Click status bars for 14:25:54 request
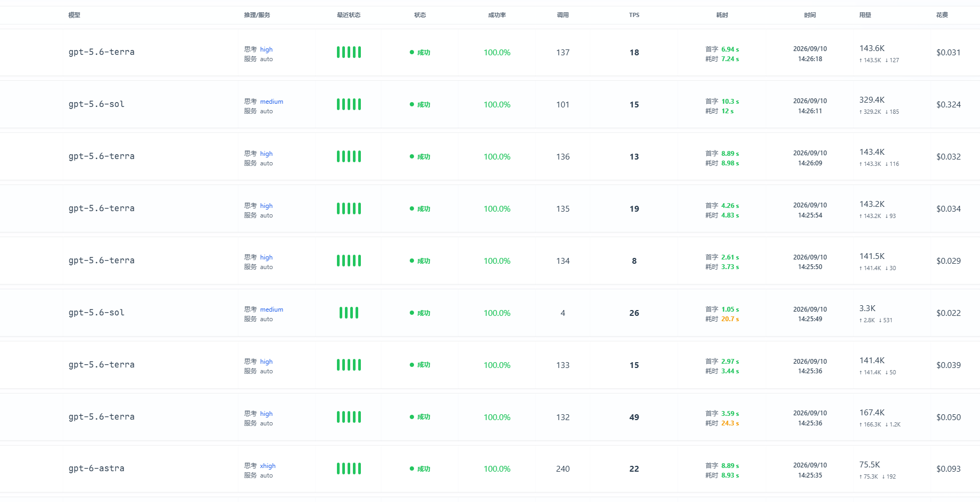 point(349,208)
